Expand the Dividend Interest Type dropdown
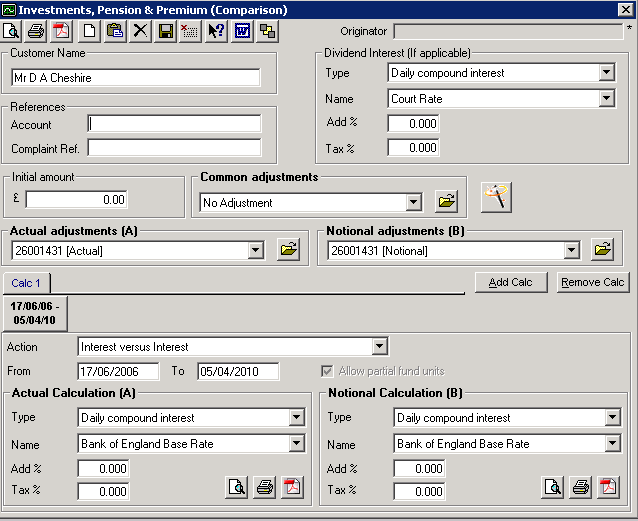Viewport: 638px width, 521px height. 606,72
